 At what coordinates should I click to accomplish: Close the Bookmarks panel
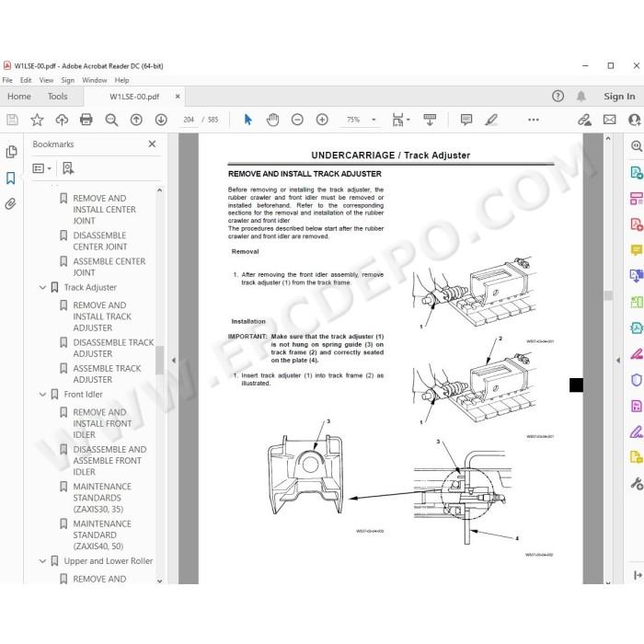[152, 144]
